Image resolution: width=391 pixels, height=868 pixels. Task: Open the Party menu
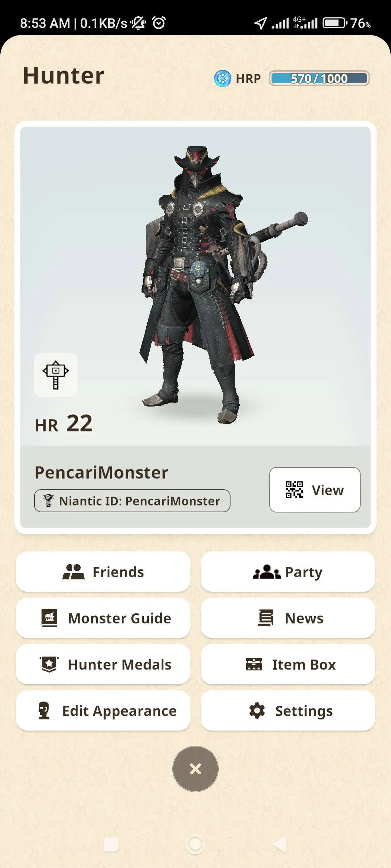click(288, 572)
